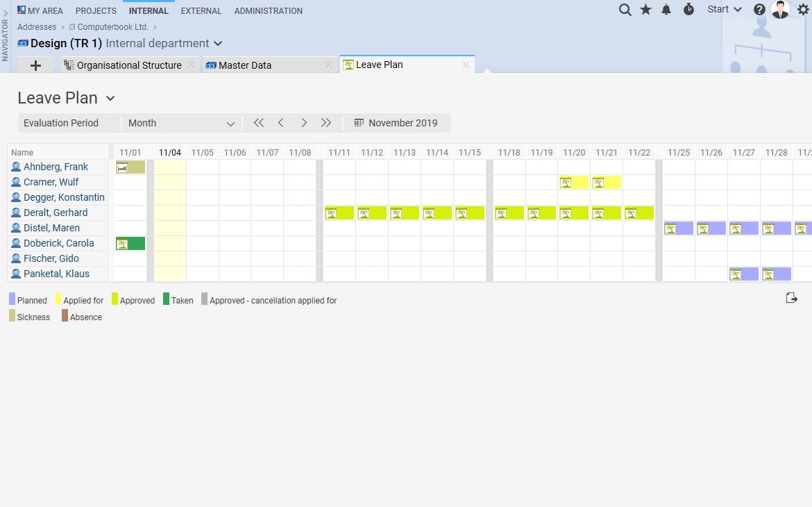Go to next month arrow
This screenshot has height=507, width=812.
click(304, 123)
